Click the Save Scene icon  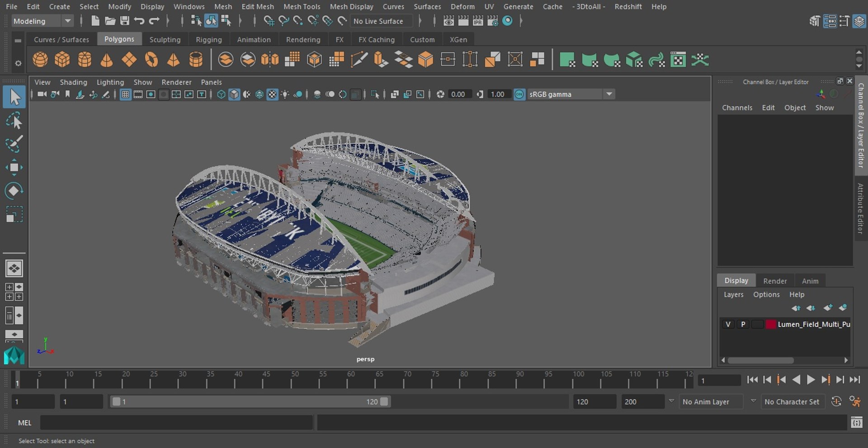125,21
